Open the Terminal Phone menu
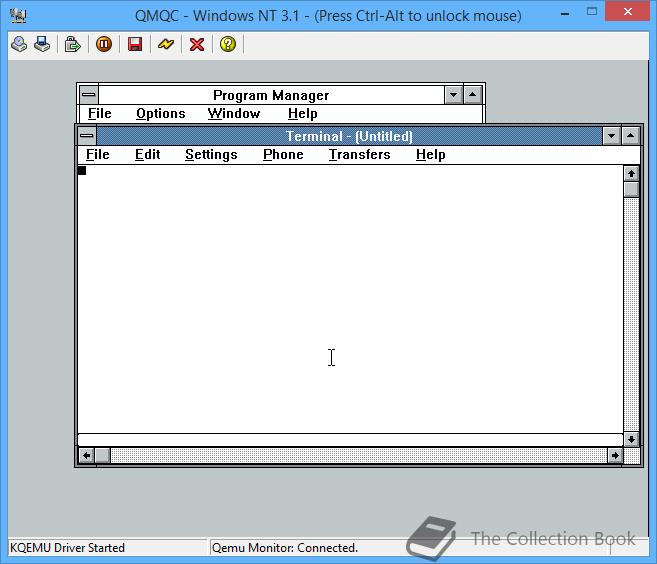This screenshot has width=657, height=564. (283, 155)
